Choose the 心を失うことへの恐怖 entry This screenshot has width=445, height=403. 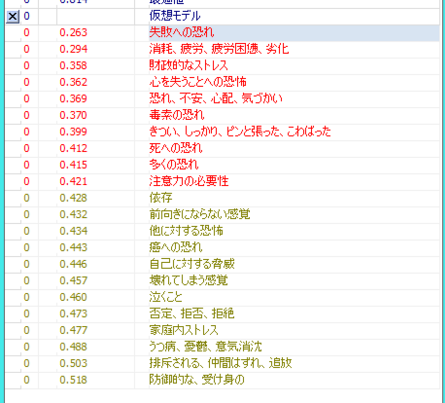198,82
